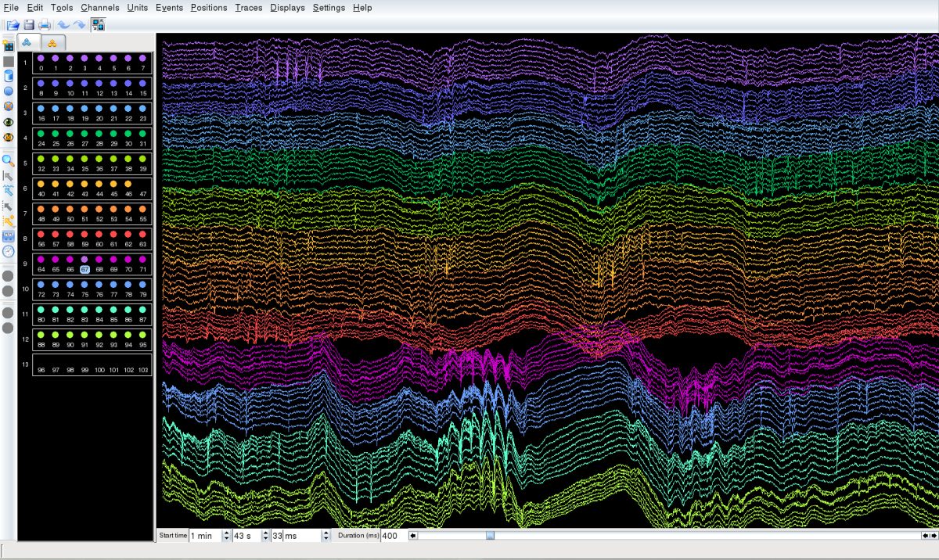Image resolution: width=939 pixels, height=560 pixels.
Task: Select channel 95 in group 12
Action: (143, 334)
